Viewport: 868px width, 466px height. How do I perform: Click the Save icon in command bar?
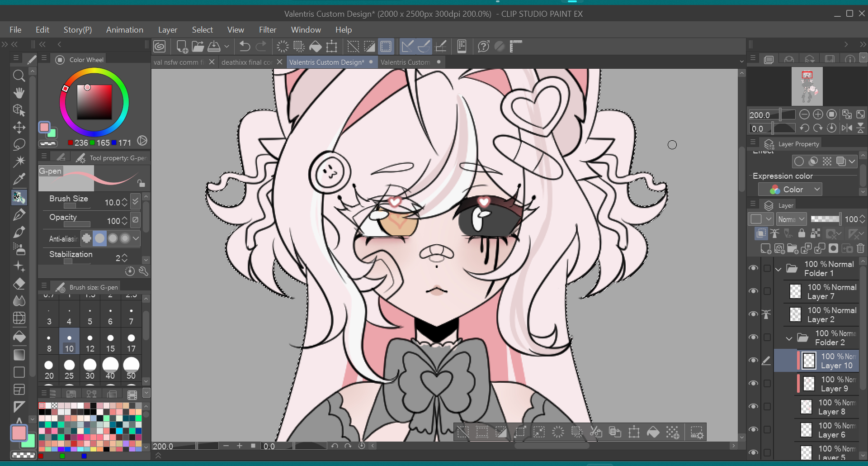(x=214, y=46)
